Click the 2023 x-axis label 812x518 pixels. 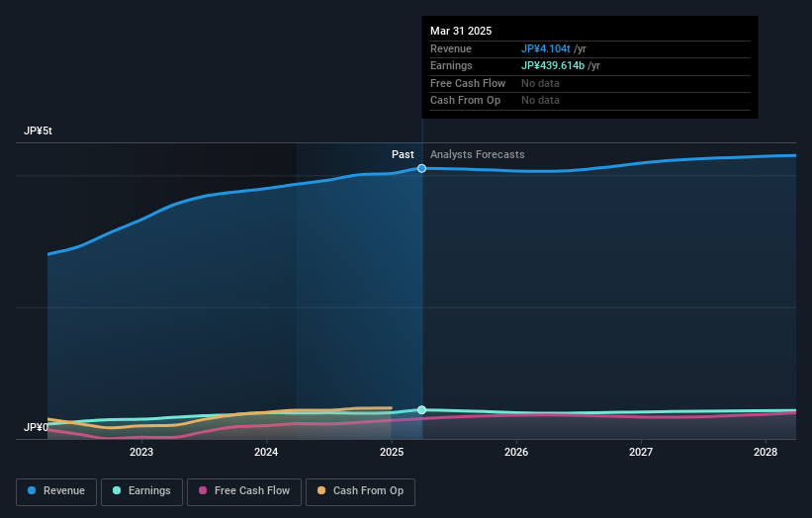click(x=141, y=452)
